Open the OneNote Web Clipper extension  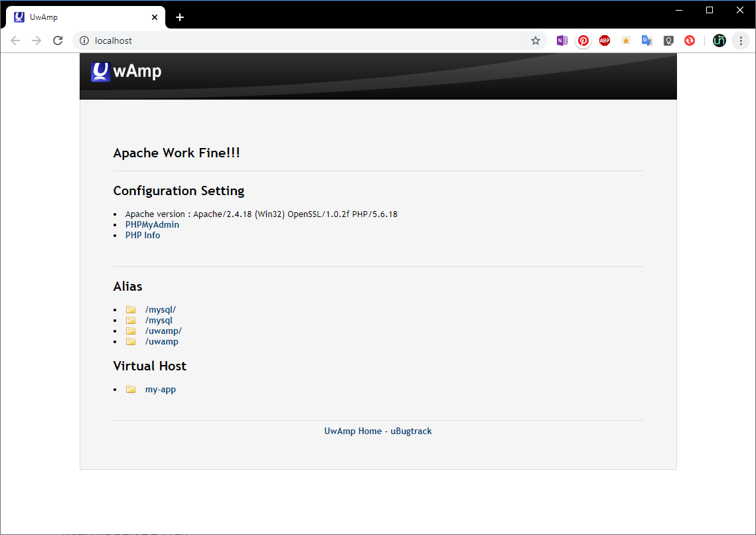562,40
